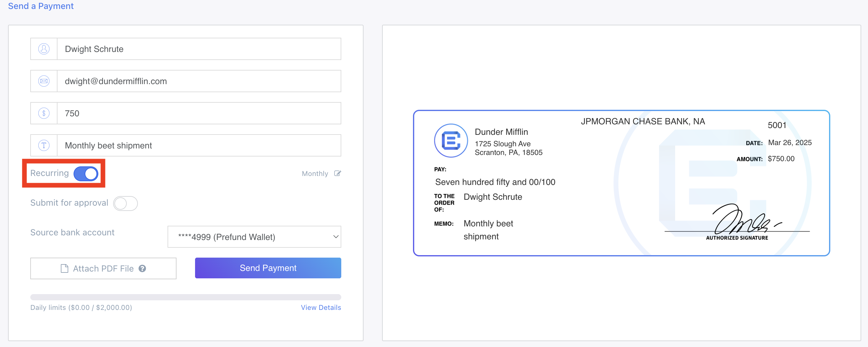This screenshot has width=868, height=347.
Task: Click the memo text T icon
Action: pos(44,145)
